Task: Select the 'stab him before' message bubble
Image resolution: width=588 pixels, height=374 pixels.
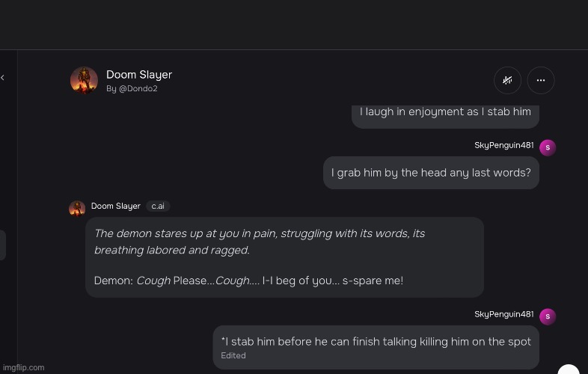Action: [376, 347]
